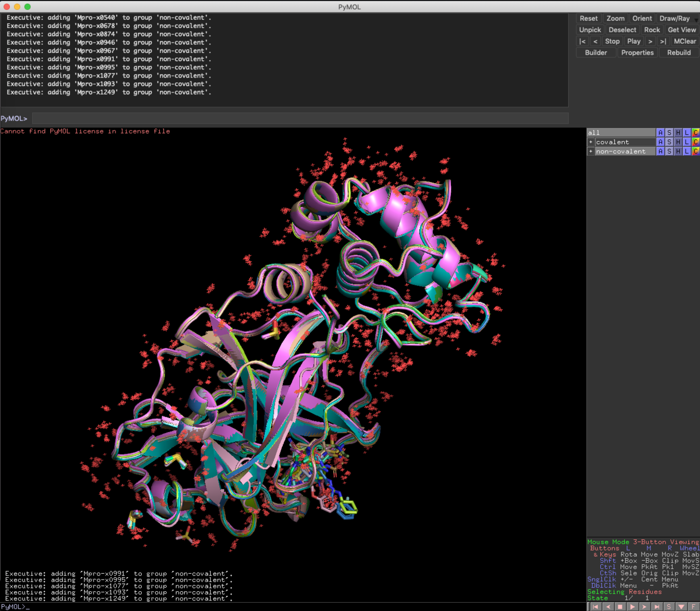
Task: Click the Get View button
Action: click(682, 30)
